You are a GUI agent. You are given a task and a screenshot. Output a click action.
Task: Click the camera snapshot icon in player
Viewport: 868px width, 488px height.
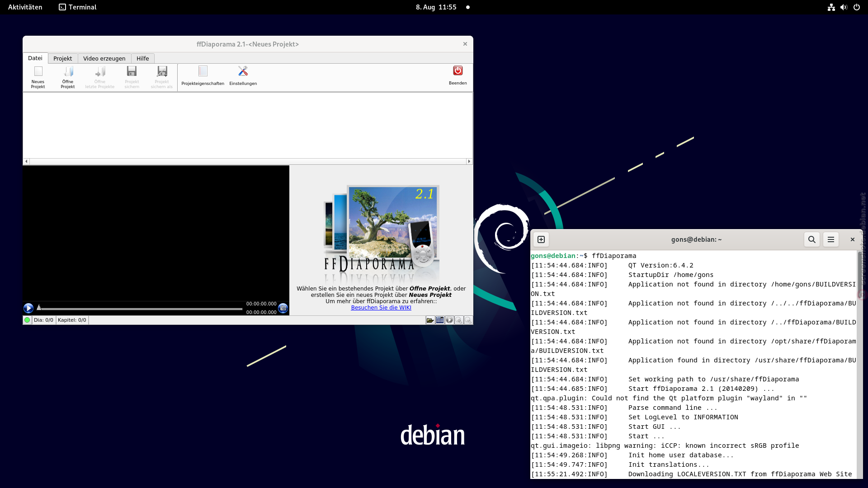coord(283,308)
